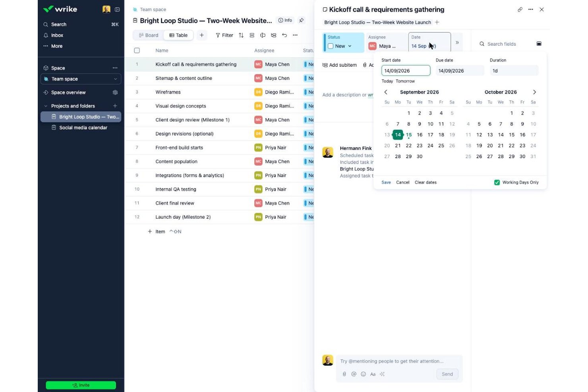Image resolution: width=588 pixels, height=392 pixels.
Task: Open the Assignee field showing Maya
Action: [387, 42]
